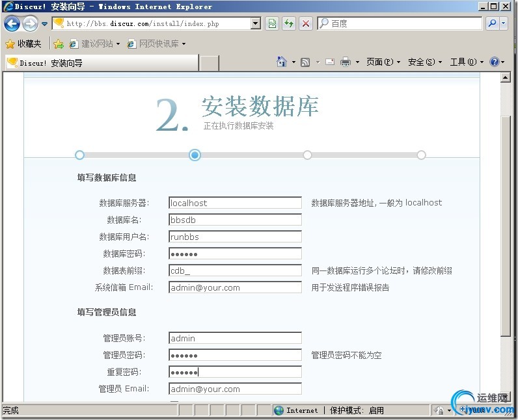The image size is (518, 420).
Task: Click the read mail icon
Action: tap(330, 62)
